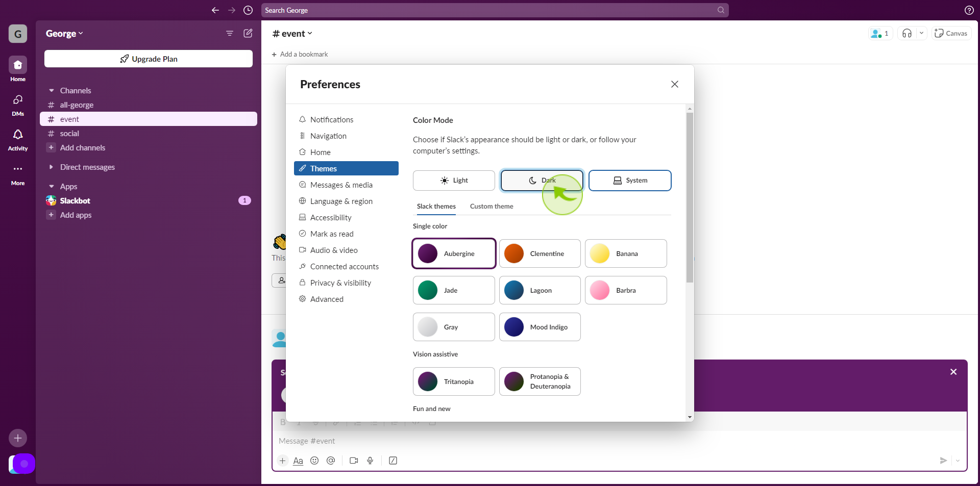
Task: Open the history clock icon
Action: [x=248, y=10]
